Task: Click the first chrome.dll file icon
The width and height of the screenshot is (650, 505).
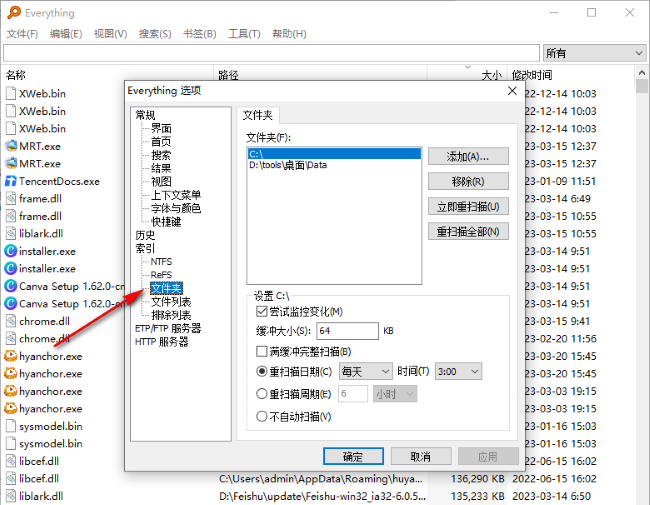Action: pos(11,321)
